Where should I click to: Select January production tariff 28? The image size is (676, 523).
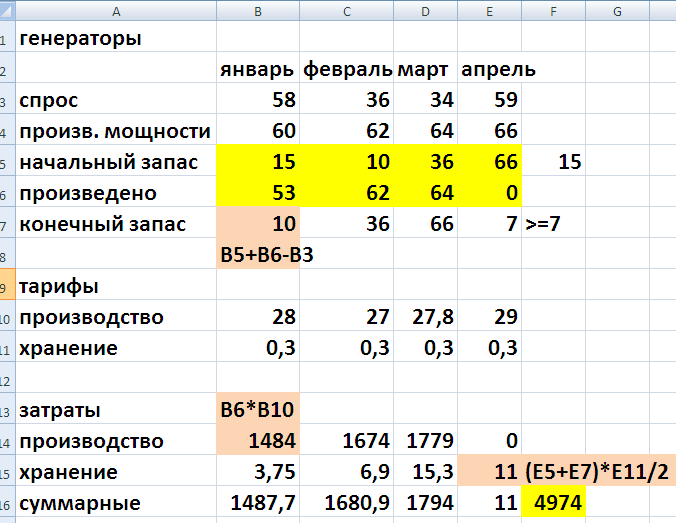point(258,317)
